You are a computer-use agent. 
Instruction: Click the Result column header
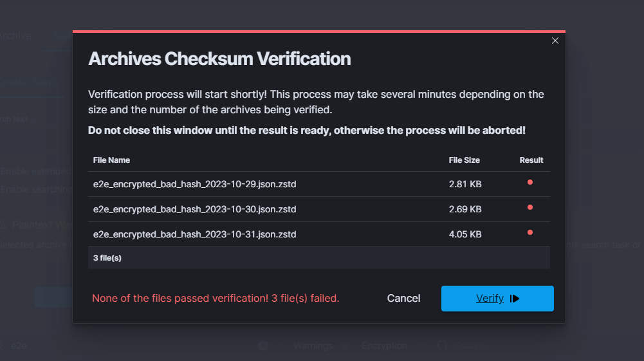click(x=531, y=160)
